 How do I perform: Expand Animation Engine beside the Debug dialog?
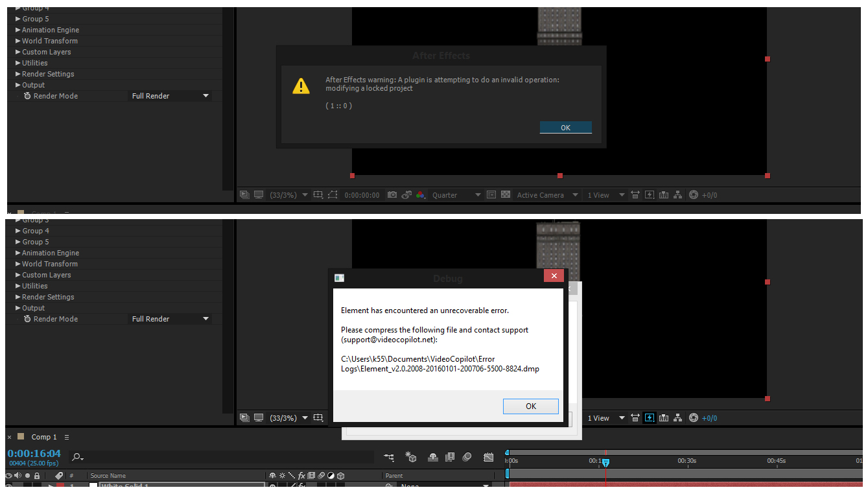point(18,253)
